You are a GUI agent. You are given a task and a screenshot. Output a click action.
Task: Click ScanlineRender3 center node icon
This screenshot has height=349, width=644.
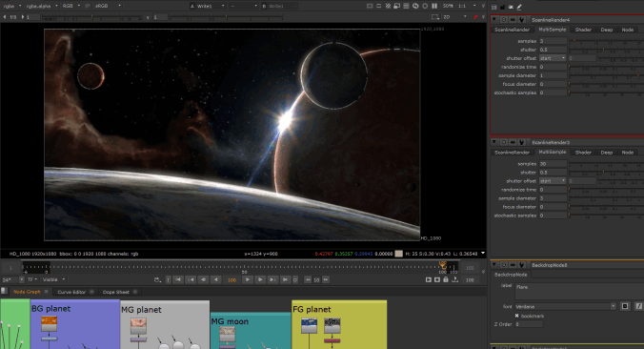coord(504,142)
